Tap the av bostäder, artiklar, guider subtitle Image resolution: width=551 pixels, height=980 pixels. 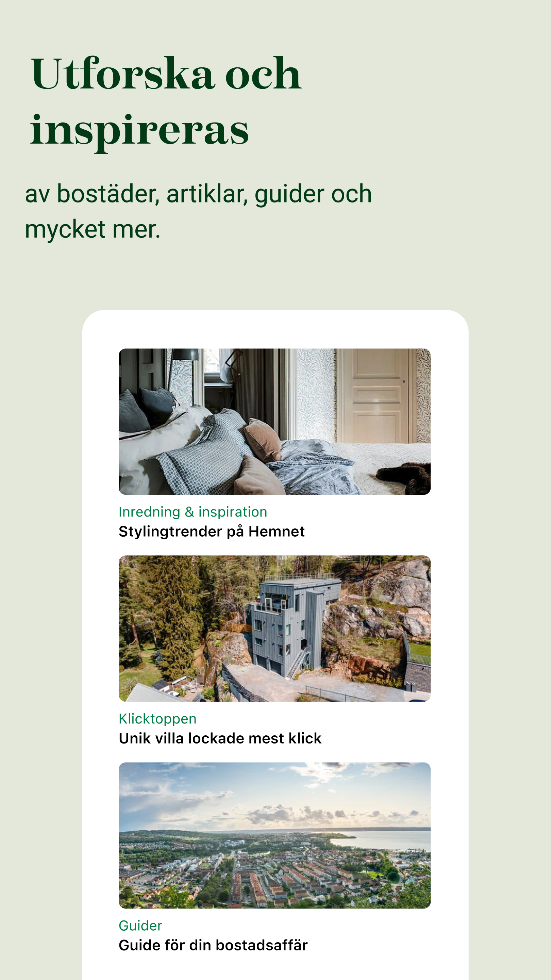[x=198, y=211]
